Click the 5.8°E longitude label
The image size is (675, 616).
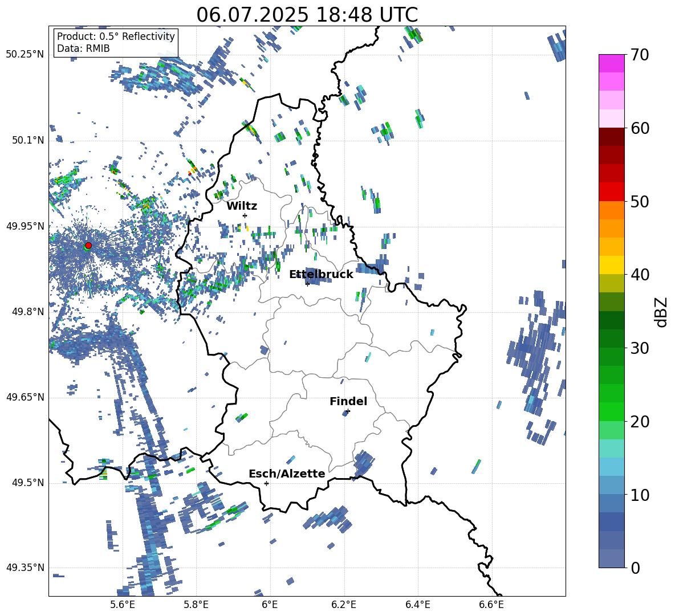coord(196,605)
